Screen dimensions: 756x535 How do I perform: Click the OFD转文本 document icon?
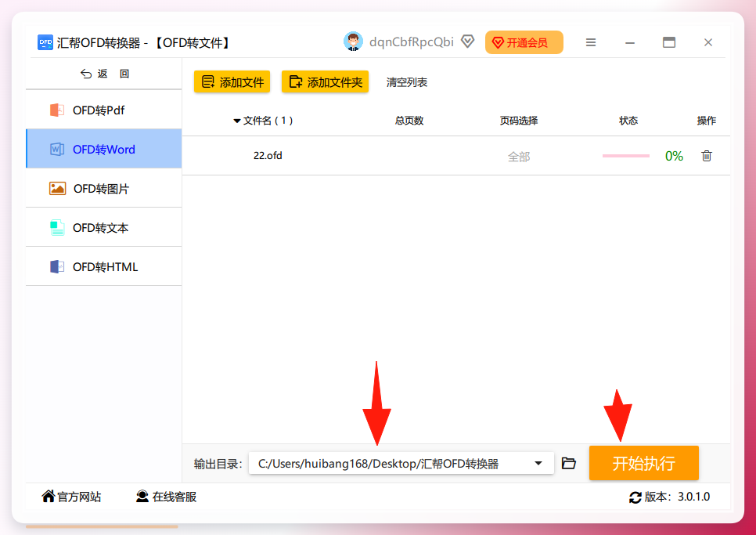pos(57,228)
